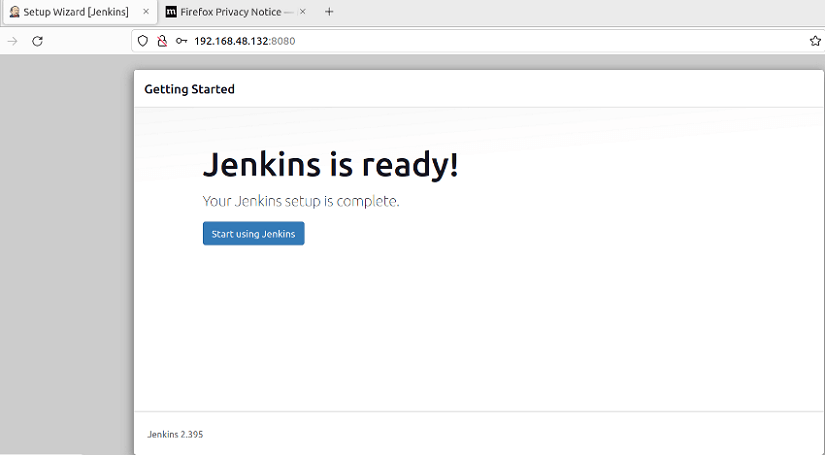Go forward with the arrow icon
The width and height of the screenshot is (825, 455).
tap(13, 41)
